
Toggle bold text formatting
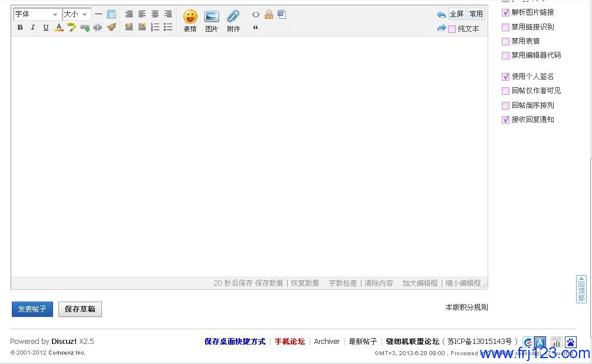[20, 27]
